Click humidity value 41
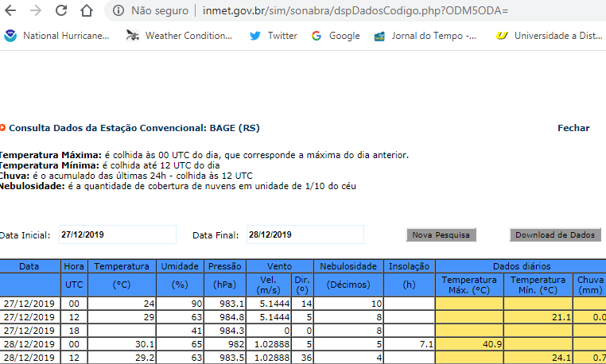606x364 pixels. point(196,331)
